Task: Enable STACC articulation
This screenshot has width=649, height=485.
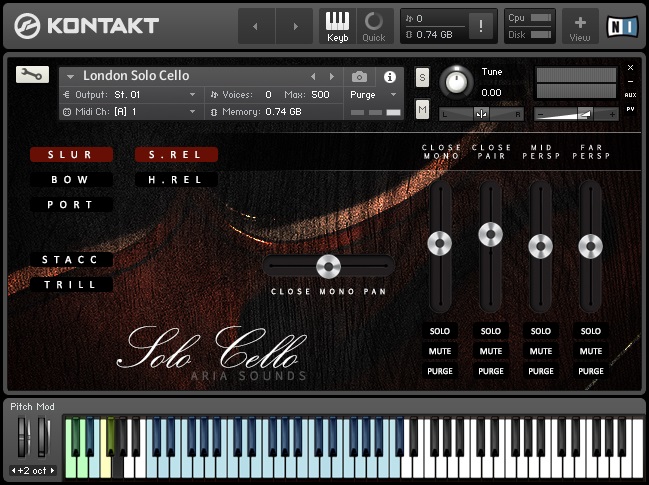Action: click(x=71, y=259)
